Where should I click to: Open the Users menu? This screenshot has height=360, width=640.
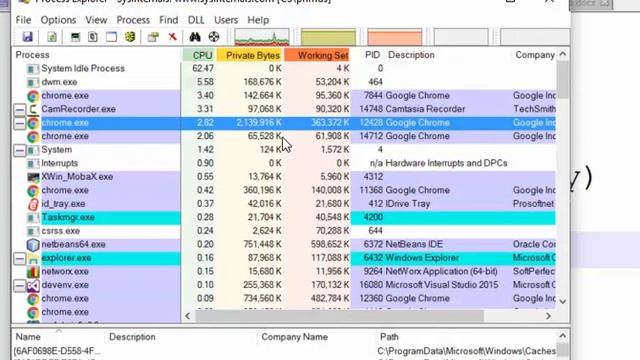(x=226, y=20)
